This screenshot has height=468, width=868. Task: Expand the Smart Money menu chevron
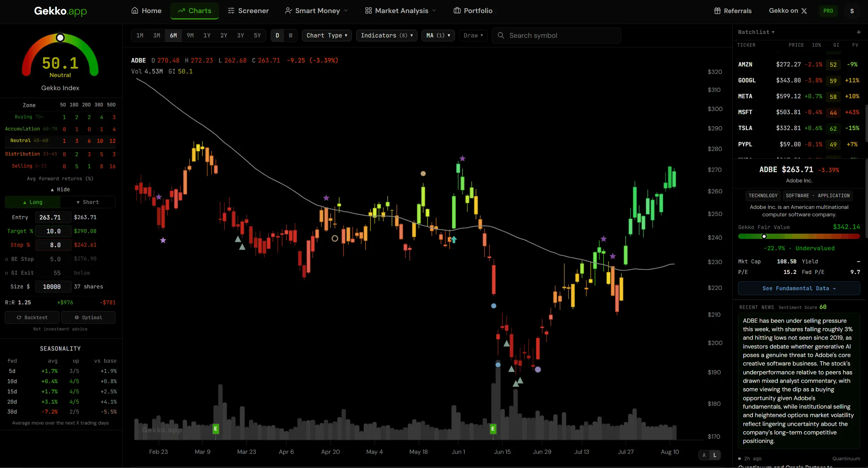click(x=346, y=11)
